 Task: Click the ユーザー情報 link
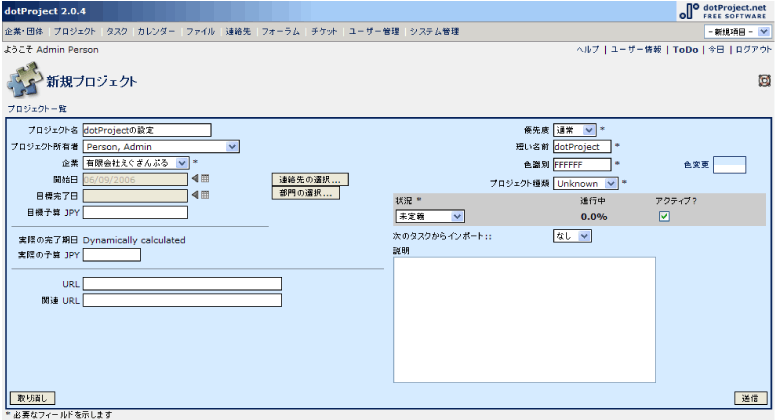pos(636,49)
